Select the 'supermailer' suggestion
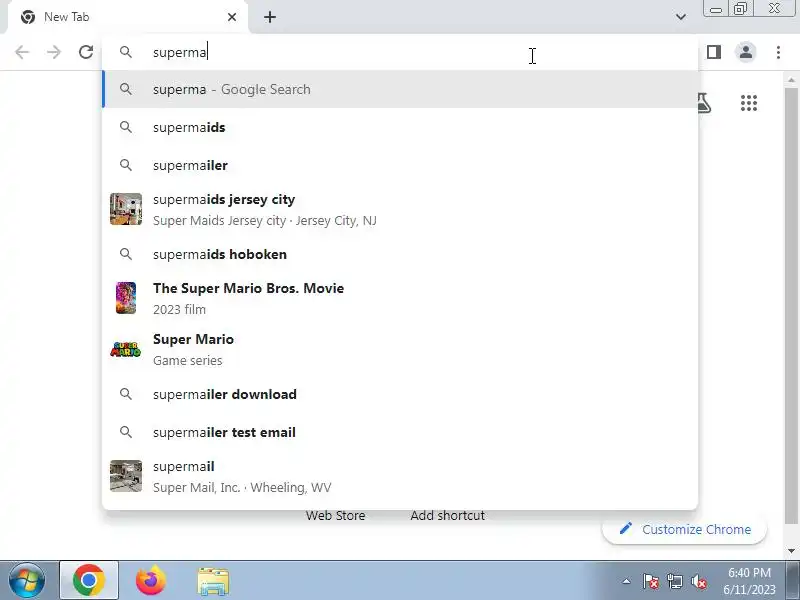Screen dimensions: 800x600 400,165
